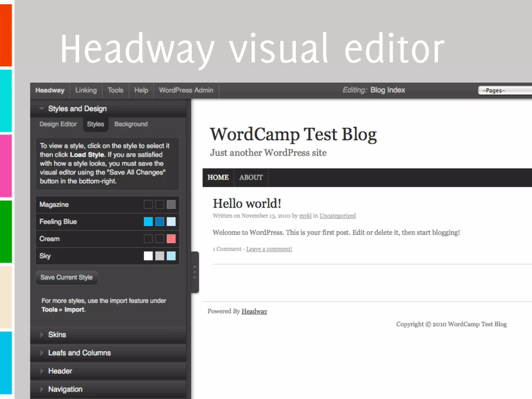Click the mykl author link
Image resolution: width=532 pixels, height=399 pixels.
pyautogui.click(x=305, y=216)
